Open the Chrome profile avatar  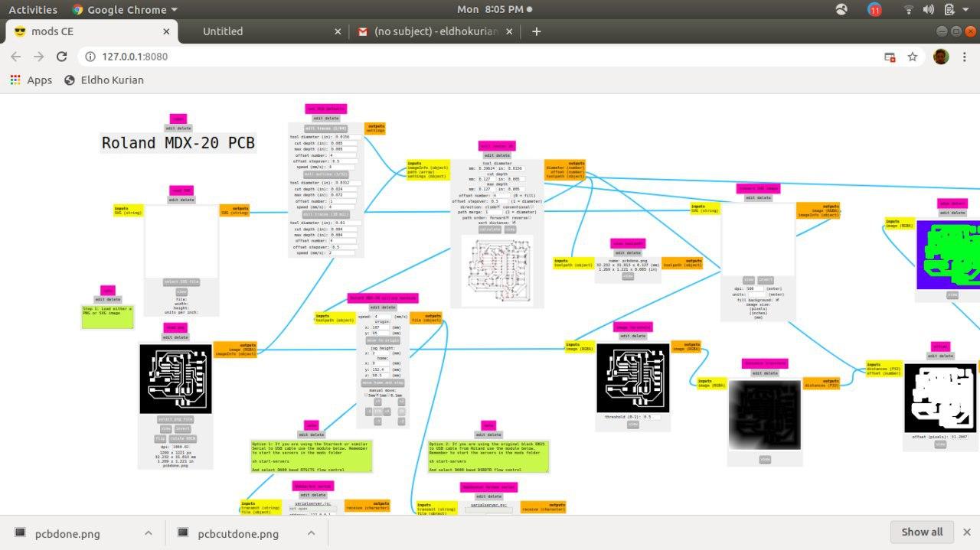pos(941,57)
